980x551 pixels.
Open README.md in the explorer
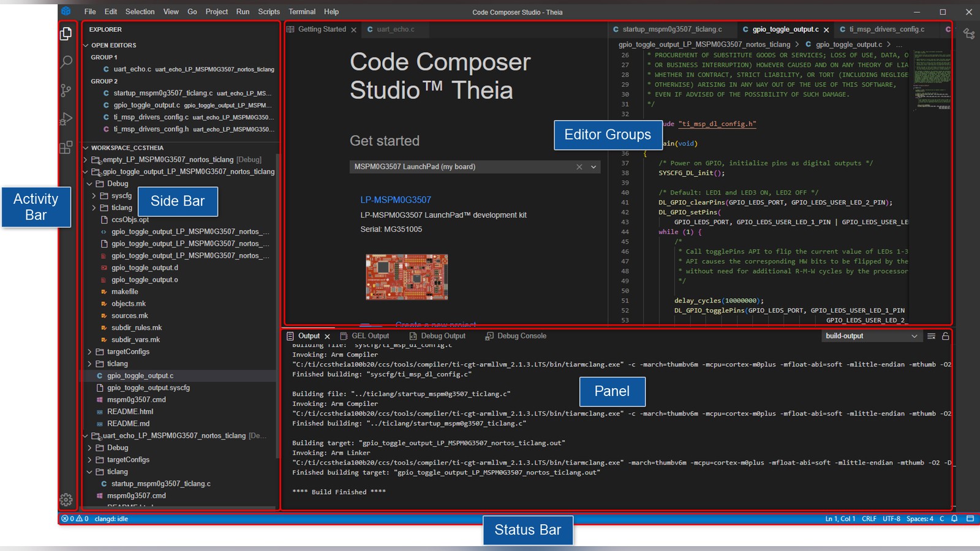[128, 424]
